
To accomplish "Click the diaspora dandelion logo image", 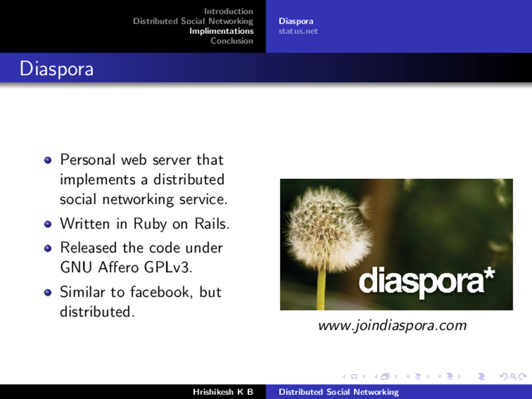I will click(x=396, y=244).
